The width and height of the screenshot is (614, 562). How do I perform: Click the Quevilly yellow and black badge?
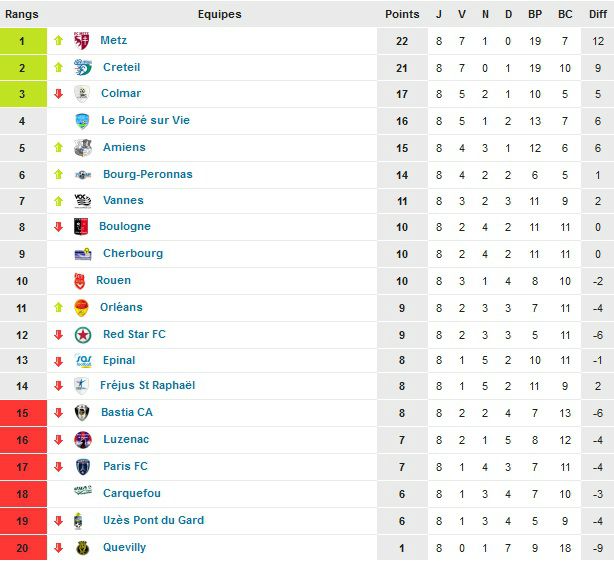(83, 548)
